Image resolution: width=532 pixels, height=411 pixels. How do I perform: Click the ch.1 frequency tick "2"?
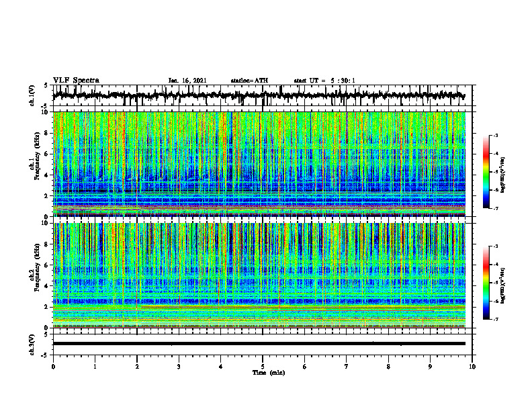(x=46, y=195)
